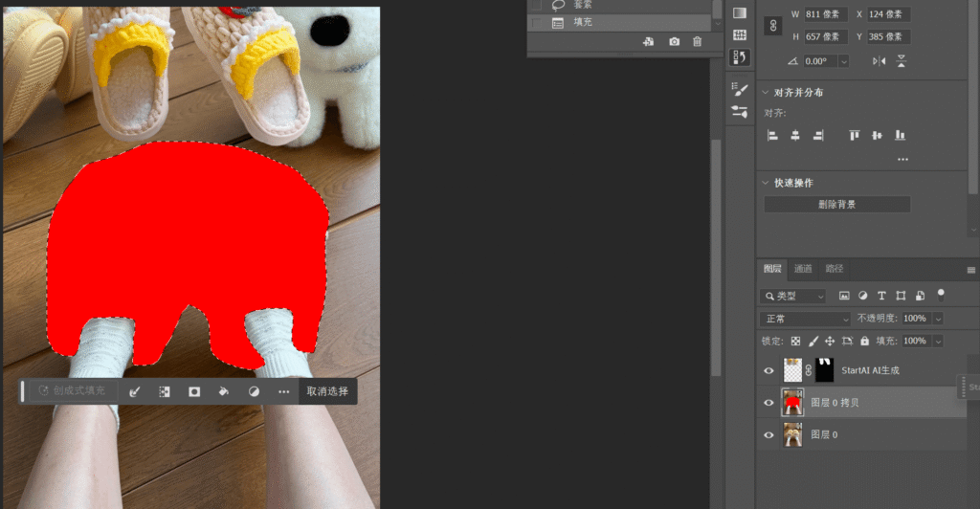The image size is (980, 509).
Task: Click the align top edges icon
Action: (x=854, y=136)
